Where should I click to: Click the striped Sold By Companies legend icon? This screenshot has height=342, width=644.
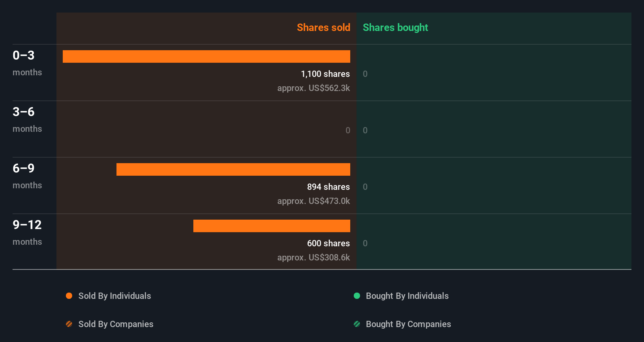coord(69,324)
